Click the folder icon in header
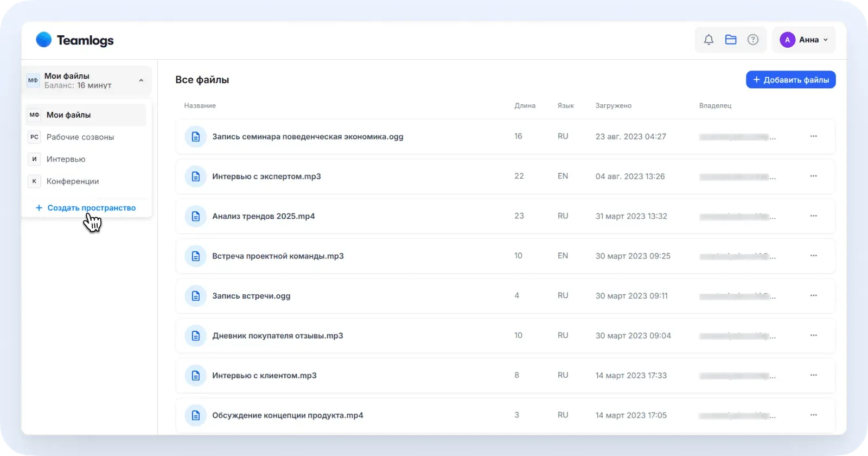Screen dimensions: 868x456 tap(731, 40)
